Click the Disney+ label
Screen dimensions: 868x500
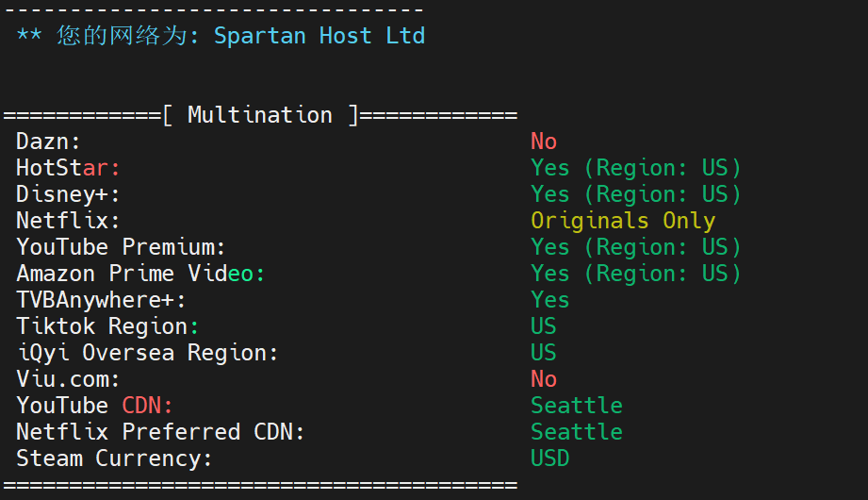[68, 194]
